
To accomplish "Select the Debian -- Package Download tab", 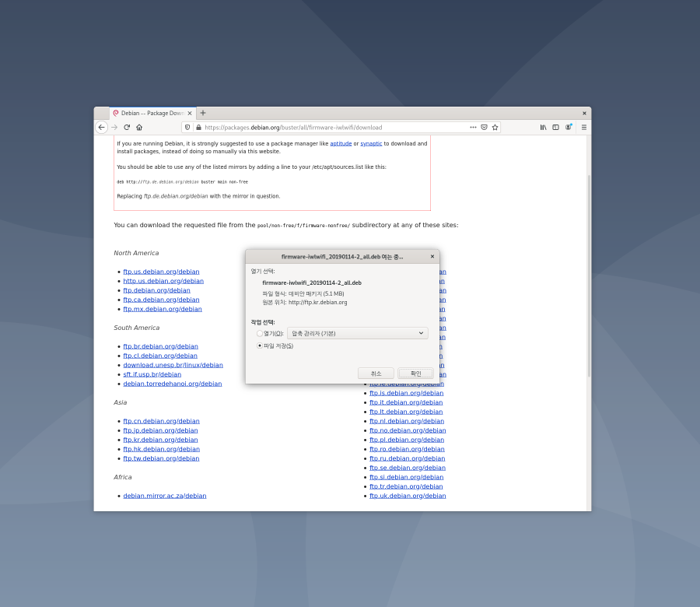I will coord(152,114).
